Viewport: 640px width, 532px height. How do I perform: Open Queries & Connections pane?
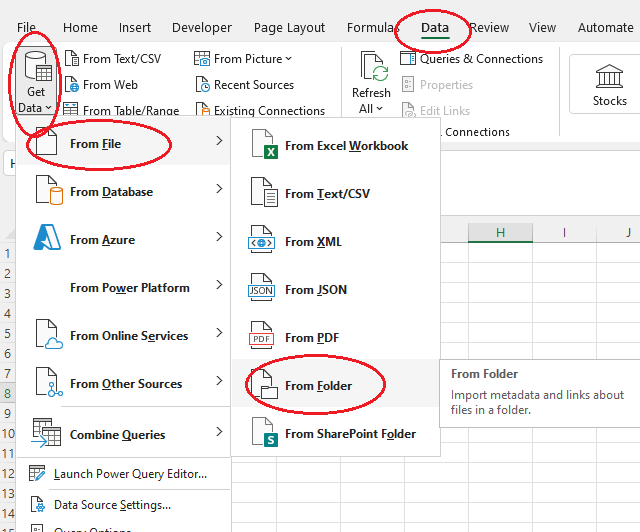pyautogui.click(x=471, y=59)
